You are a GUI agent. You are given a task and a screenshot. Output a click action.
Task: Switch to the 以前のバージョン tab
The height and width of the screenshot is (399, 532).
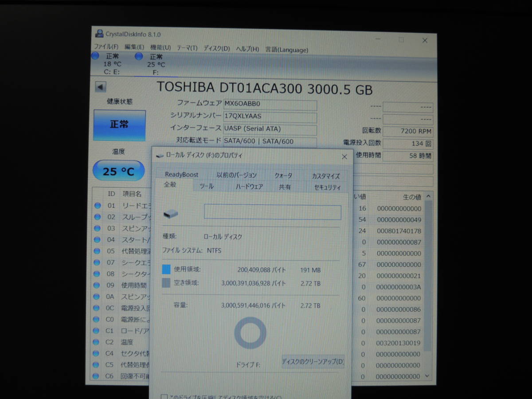237,175
